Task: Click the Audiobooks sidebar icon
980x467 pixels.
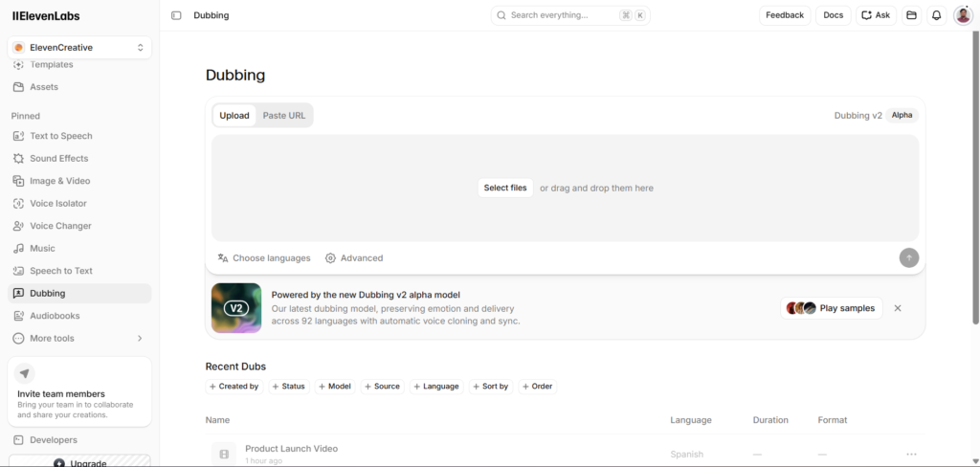Action: pyautogui.click(x=19, y=316)
